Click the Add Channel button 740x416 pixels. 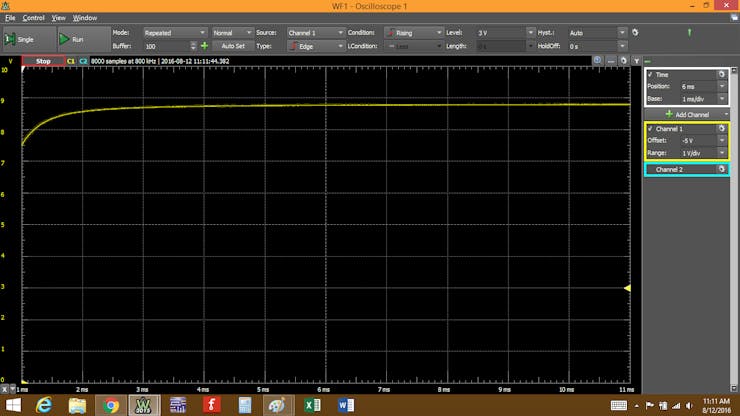(686, 115)
